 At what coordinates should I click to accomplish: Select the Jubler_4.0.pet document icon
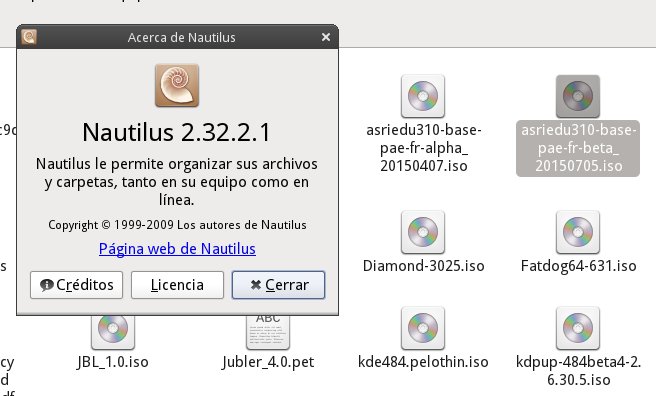pos(268,332)
